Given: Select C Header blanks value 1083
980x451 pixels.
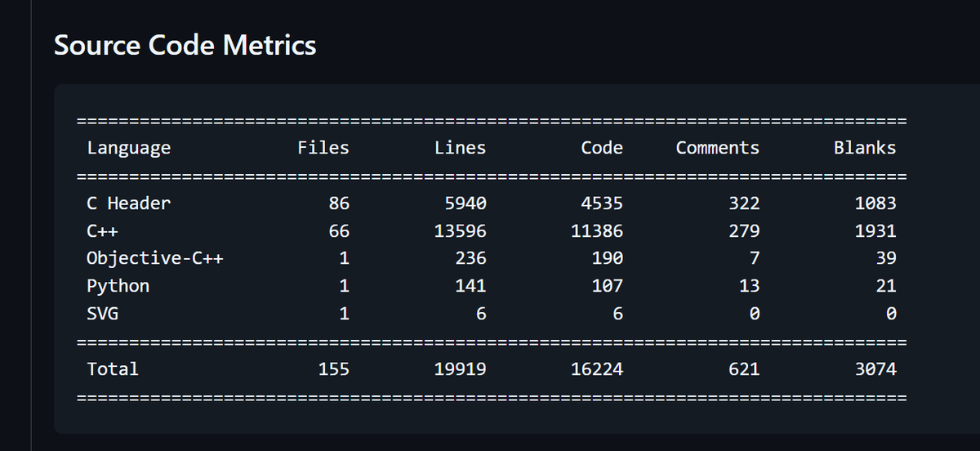Looking at the screenshot, I should [x=875, y=203].
